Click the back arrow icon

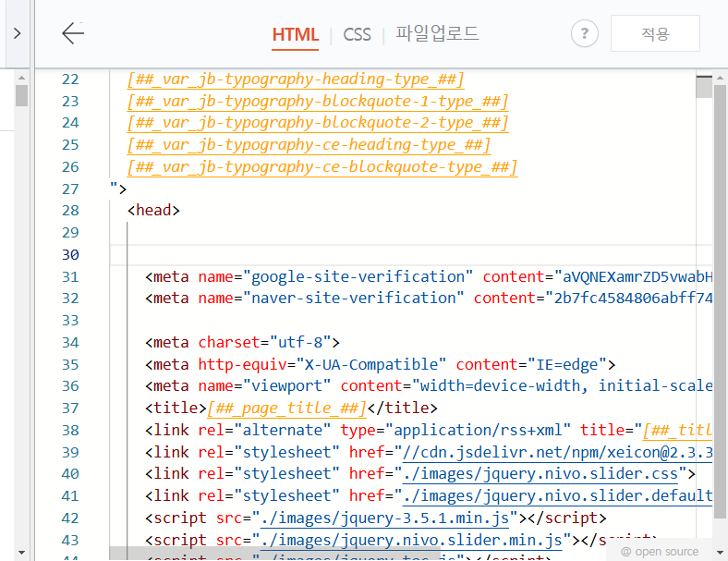coord(73,33)
